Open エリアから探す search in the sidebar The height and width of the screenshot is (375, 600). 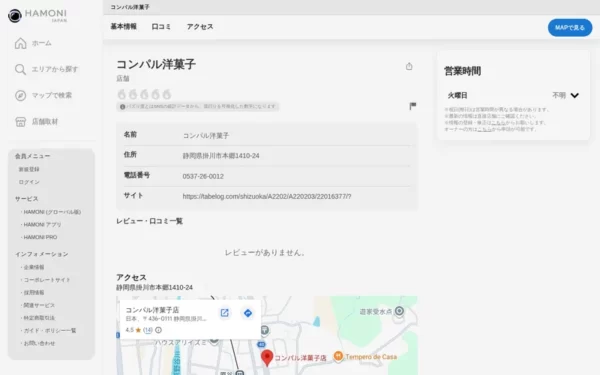[x=46, y=69]
